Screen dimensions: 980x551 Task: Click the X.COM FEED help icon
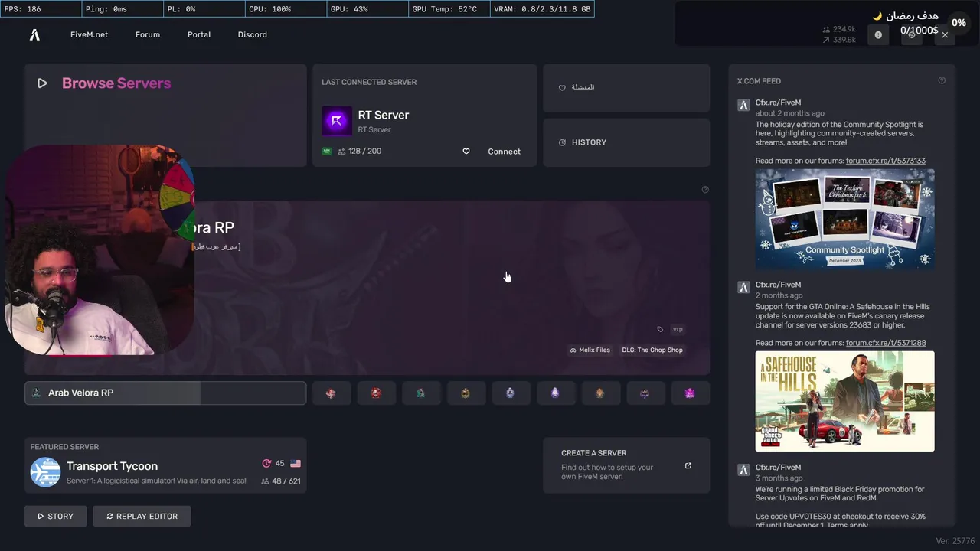[x=942, y=80]
